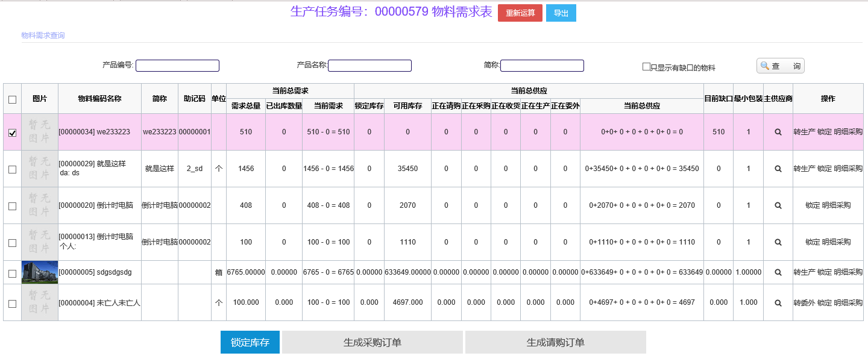Open the 物料需求查询 section link
Viewport: 868px width, 356px height.
coord(43,36)
